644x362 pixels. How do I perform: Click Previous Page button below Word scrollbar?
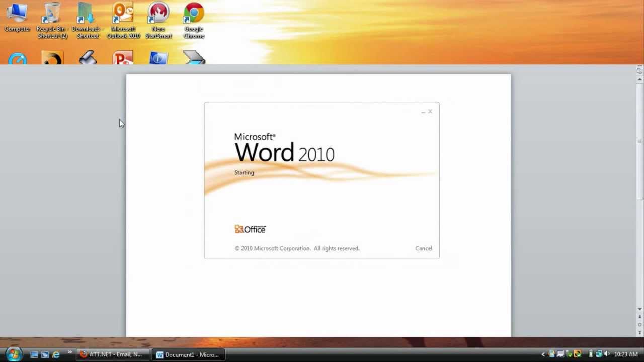coord(639,317)
